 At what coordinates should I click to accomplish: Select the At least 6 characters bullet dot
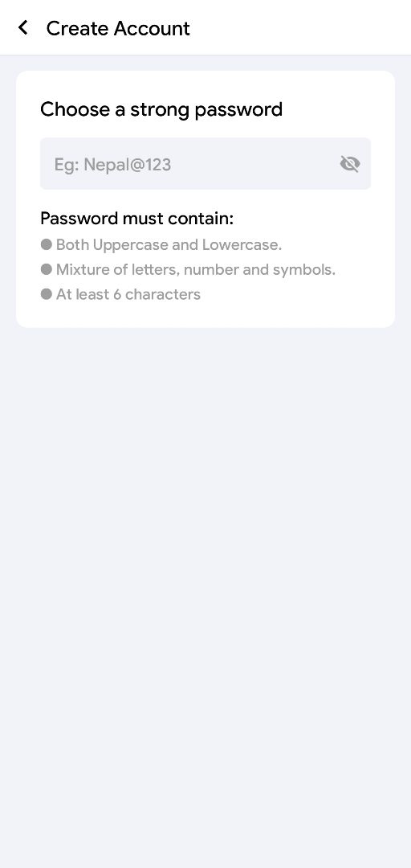[47, 294]
